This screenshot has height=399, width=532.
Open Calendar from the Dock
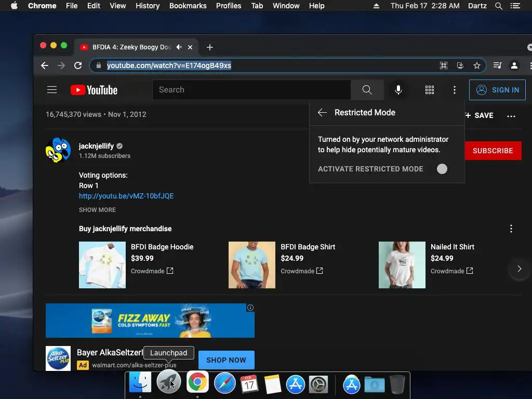tap(249, 384)
